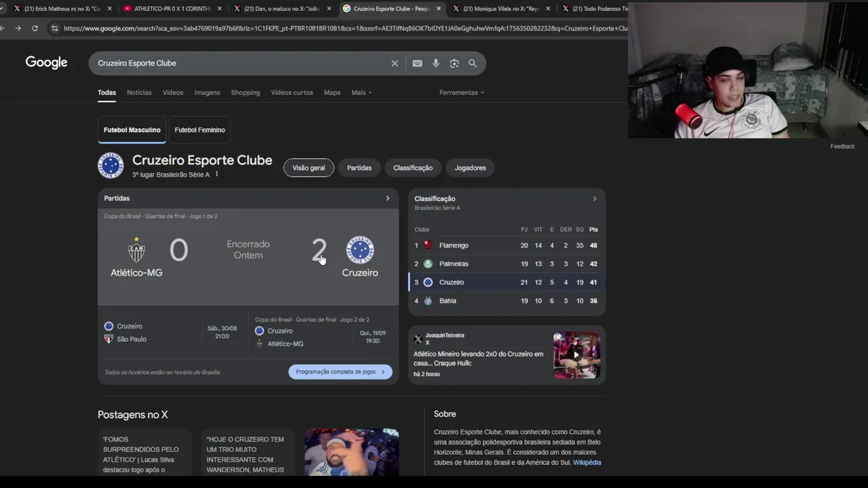Close the ATHLETICO-PR x CORINTHIANS tab

219,9
